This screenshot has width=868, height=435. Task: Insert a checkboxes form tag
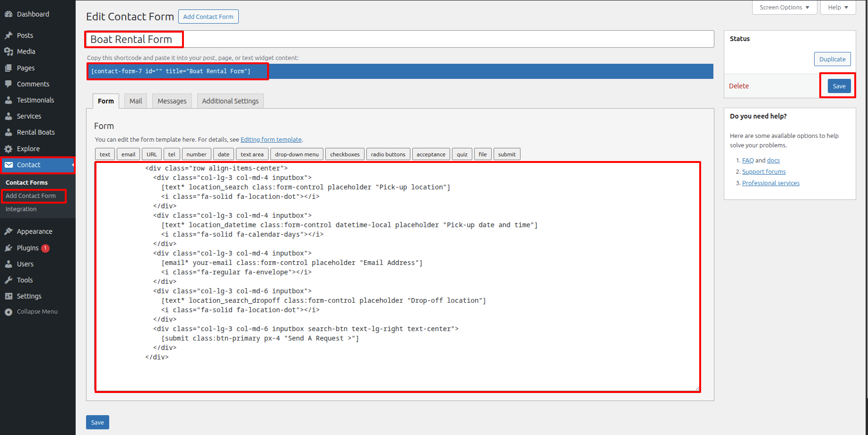(345, 154)
